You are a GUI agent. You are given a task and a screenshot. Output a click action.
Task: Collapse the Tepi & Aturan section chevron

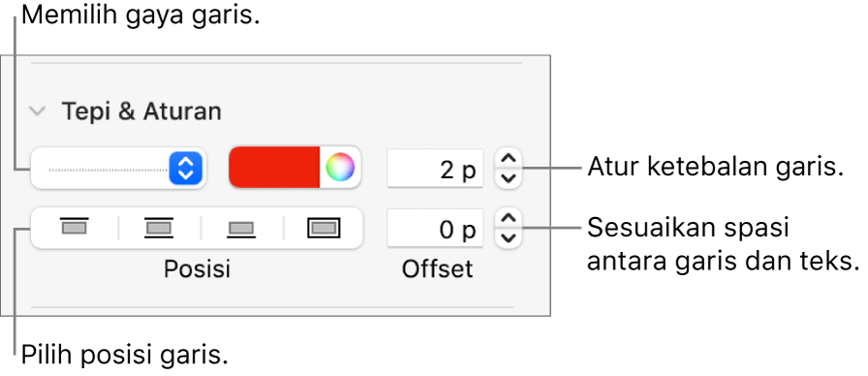tap(38, 111)
